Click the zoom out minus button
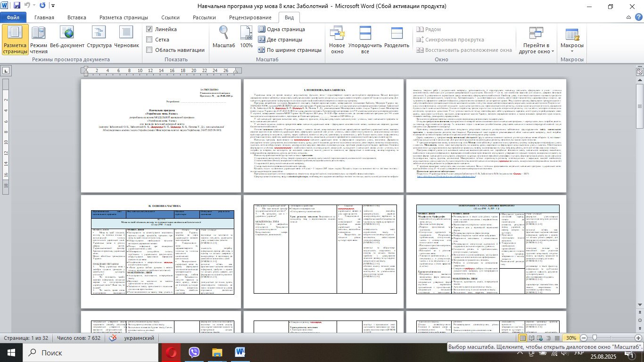The width and height of the screenshot is (644, 362). click(x=584, y=338)
